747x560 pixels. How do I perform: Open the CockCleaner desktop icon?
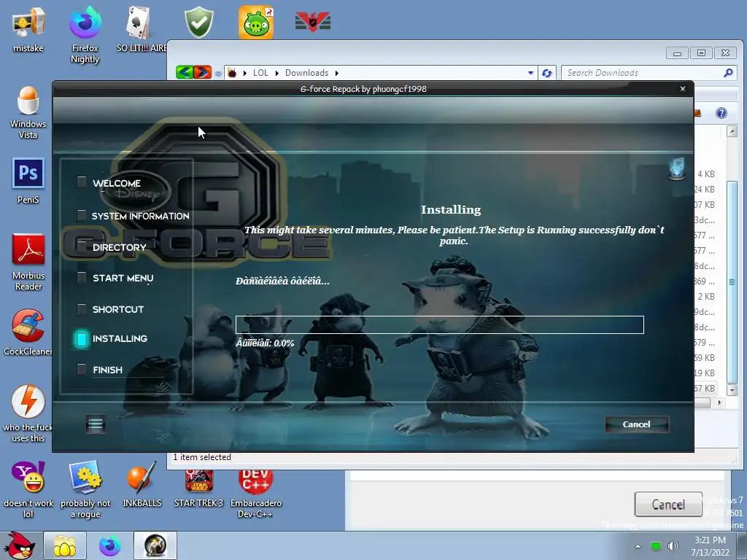click(x=28, y=332)
